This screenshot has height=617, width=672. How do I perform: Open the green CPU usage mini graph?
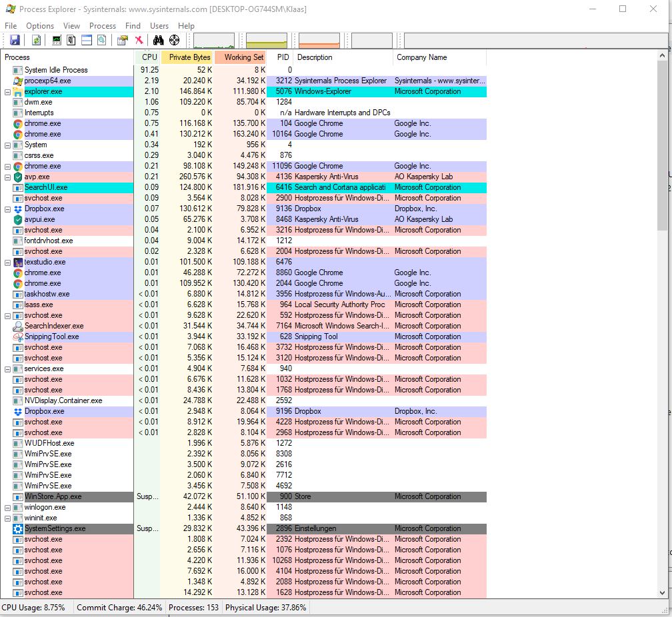coord(214,41)
